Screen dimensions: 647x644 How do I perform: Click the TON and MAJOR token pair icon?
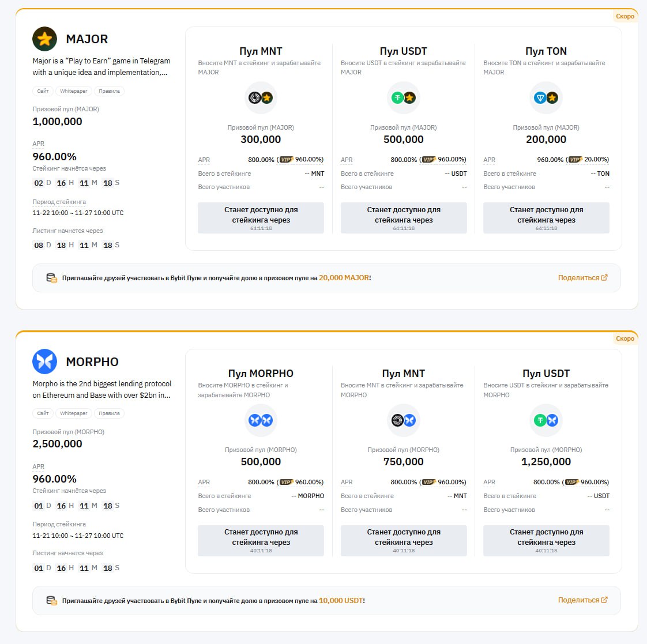tap(546, 98)
